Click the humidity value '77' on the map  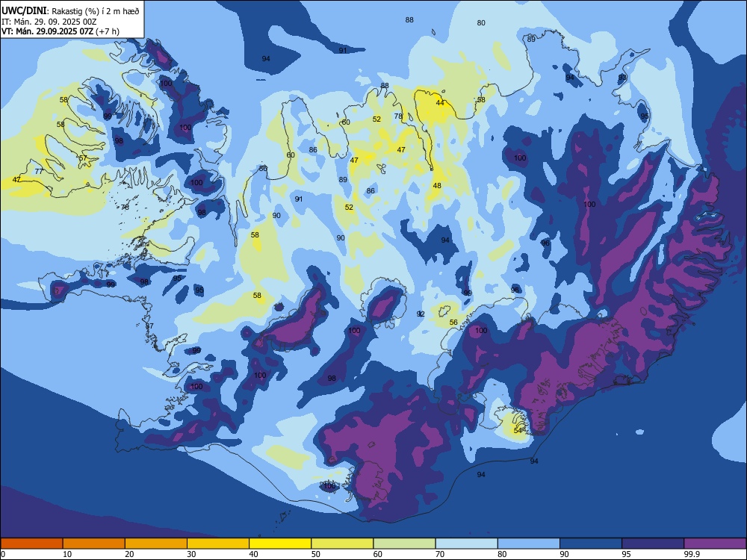pyautogui.click(x=39, y=172)
